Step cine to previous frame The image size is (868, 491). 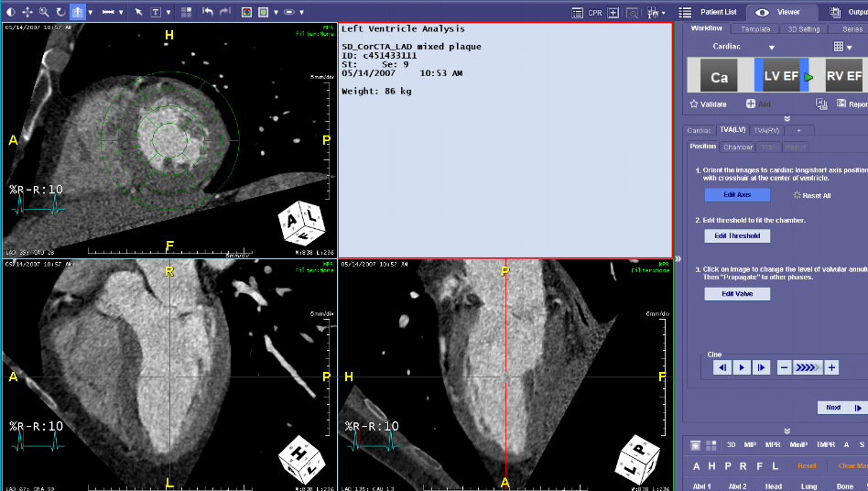point(722,367)
